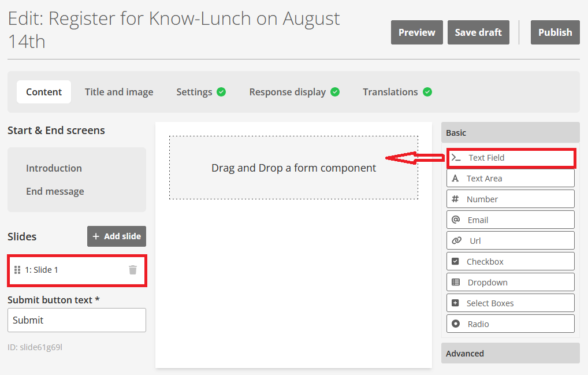
Task: Open the Introduction screen link
Action: coord(54,168)
